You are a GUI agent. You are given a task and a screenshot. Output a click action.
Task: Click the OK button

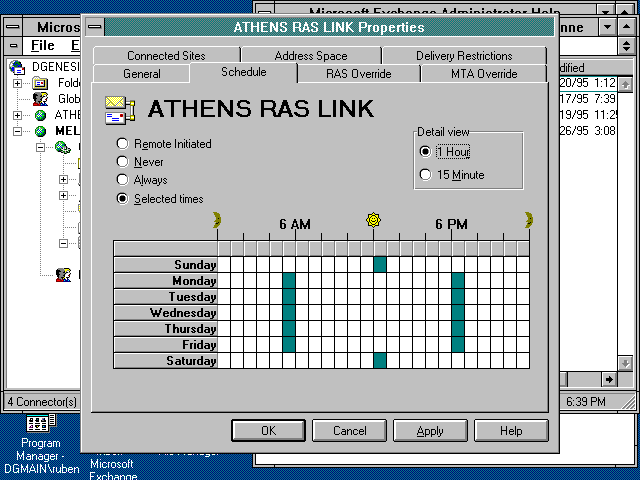[x=268, y=431]
